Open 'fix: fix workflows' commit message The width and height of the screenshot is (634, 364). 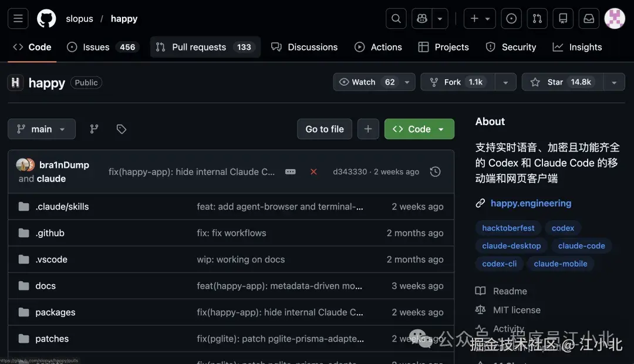(x=231, y=233)
